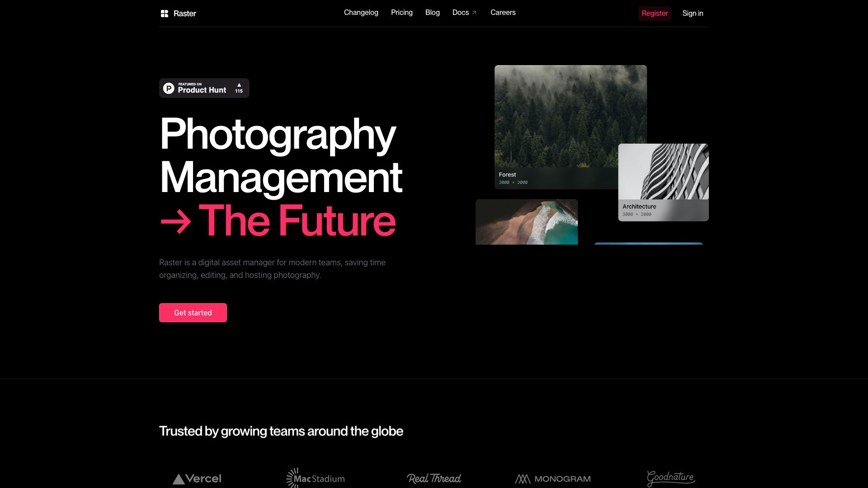Click the Goodnature logo
Viewport: 868px width, 488px height.
[x=671, y=478]
